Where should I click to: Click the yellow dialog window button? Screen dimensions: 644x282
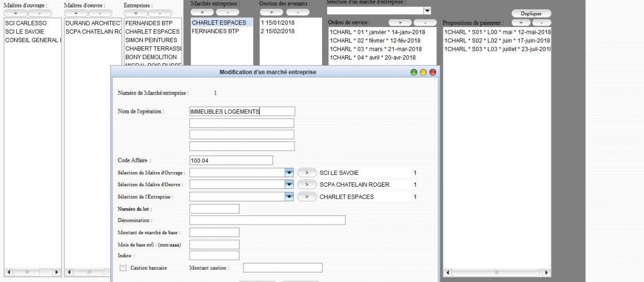coord(423,73)
